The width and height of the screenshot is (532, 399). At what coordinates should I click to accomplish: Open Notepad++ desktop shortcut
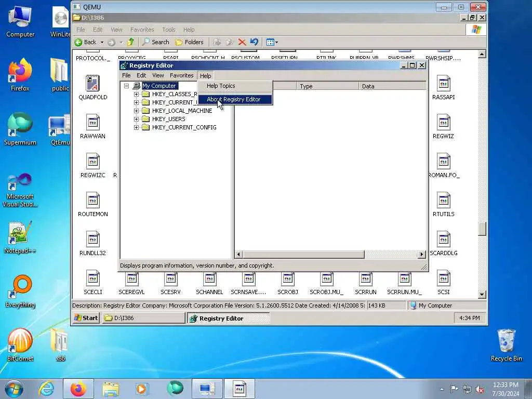pyautogui.click(x=20, y=237)
